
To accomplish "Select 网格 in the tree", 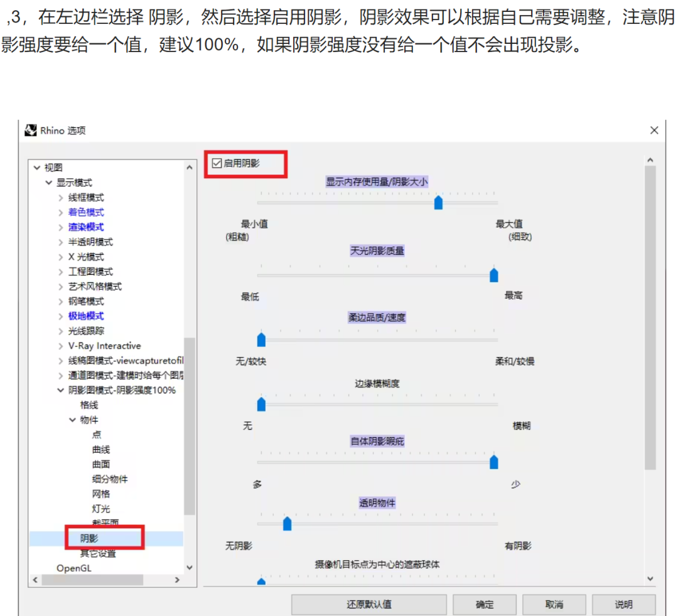I will (x=101, y=494).
